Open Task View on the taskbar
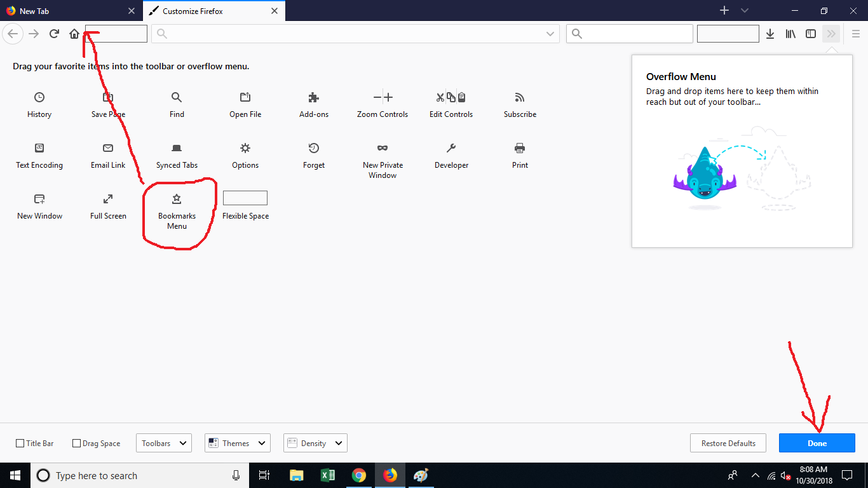This screenshot has height=488, width=868. click(x=264, y=475)
